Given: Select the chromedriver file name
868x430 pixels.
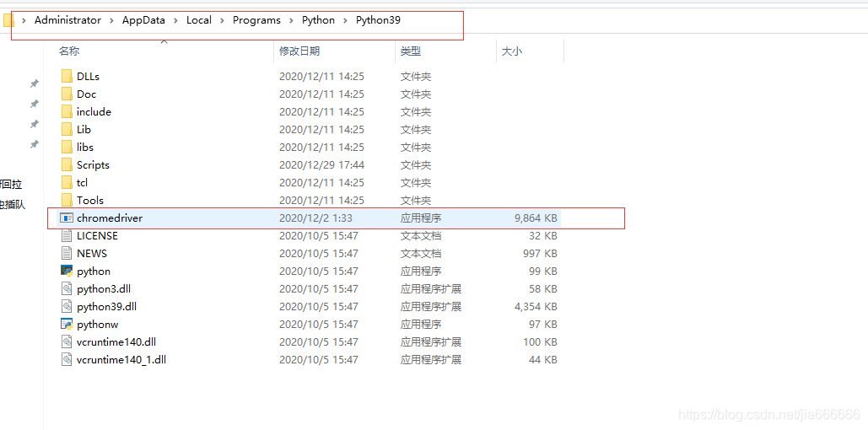Looking at the screenshot, I should click(110, 218).
